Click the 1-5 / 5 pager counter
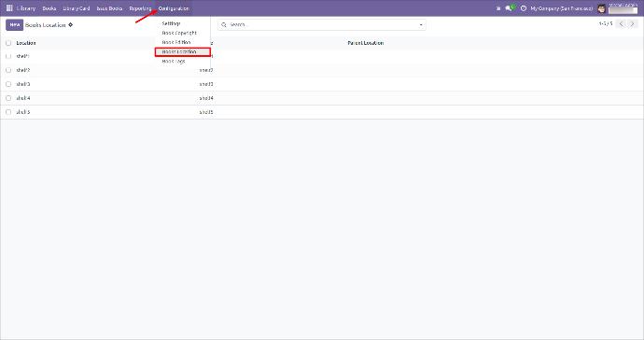This screenshot has height=340, width=644. click(606, 24)
